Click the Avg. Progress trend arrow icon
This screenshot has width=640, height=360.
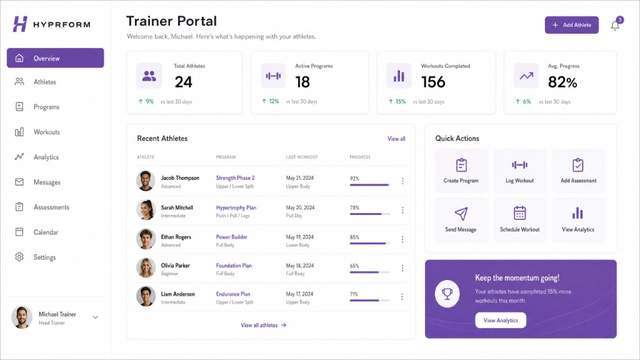(526, 76)
